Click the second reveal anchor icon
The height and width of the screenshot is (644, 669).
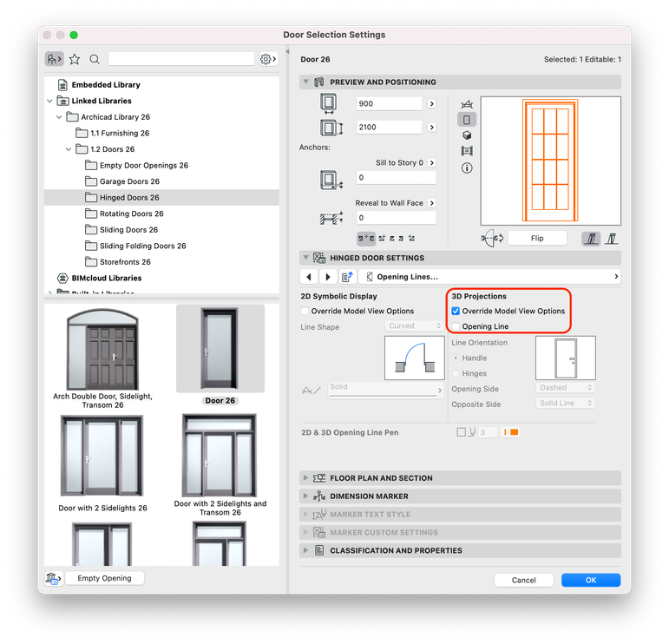(x=382, y=238)
